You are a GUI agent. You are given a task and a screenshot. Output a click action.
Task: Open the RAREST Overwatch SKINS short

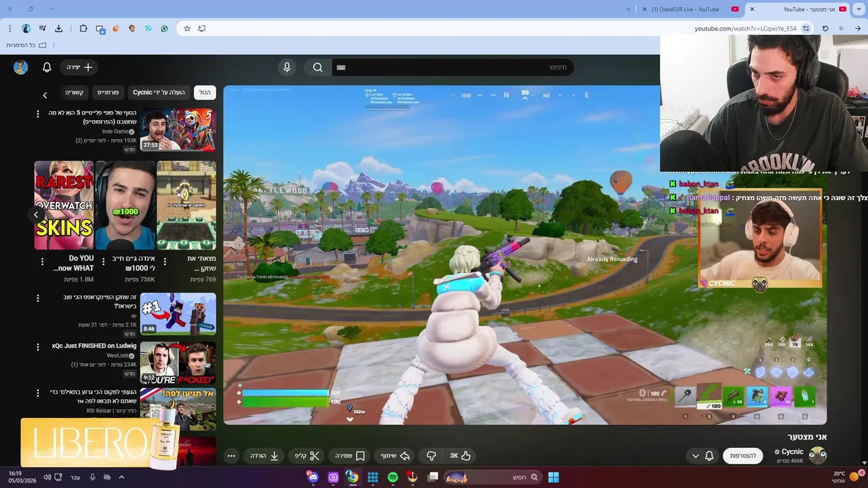[x=64, y=205]
